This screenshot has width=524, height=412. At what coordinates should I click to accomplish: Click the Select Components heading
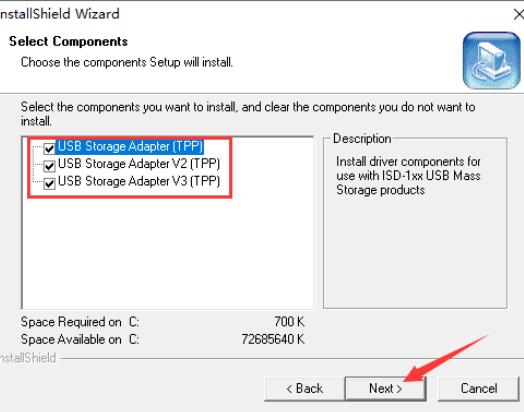[69, 41]
